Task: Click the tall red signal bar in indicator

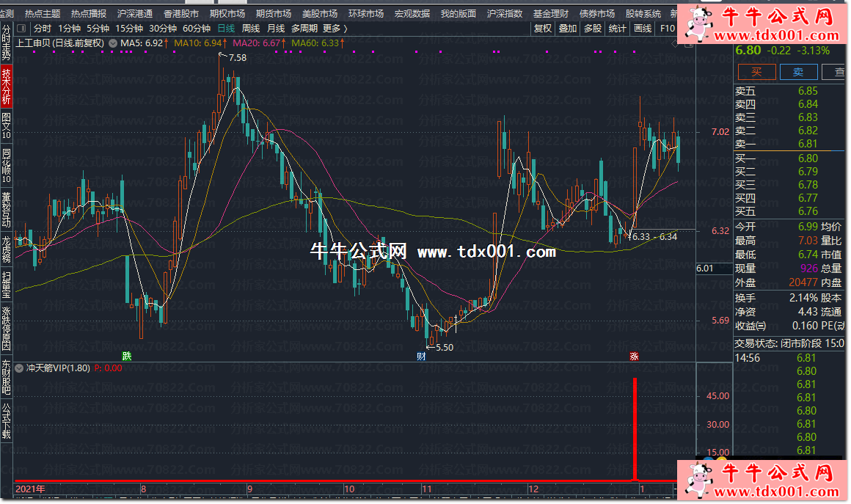Action: tap(635, 429)
